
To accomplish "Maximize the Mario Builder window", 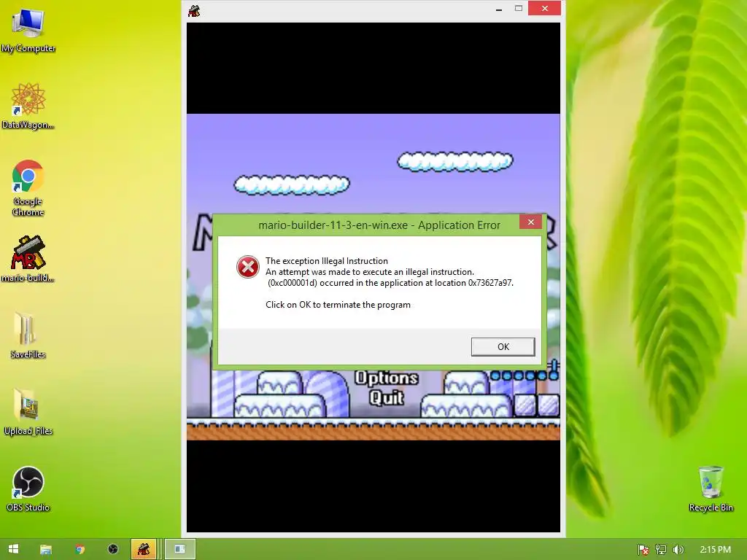I will [x=519, y=9].
